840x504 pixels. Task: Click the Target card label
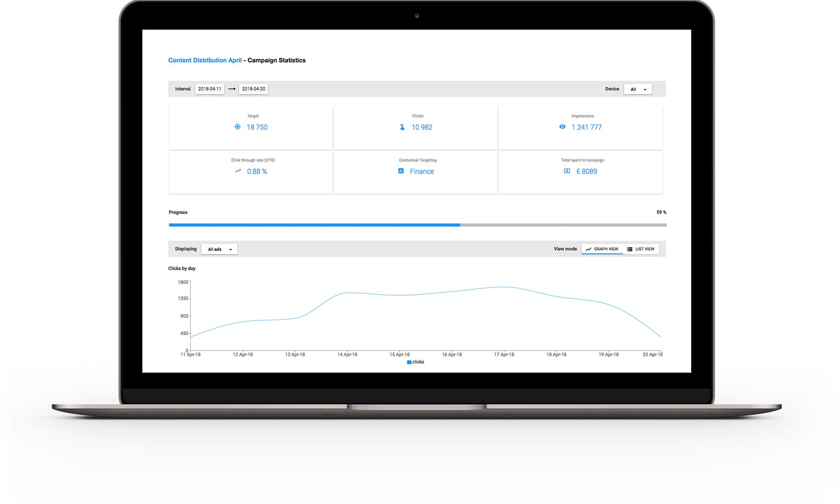(x=253, y=116)
